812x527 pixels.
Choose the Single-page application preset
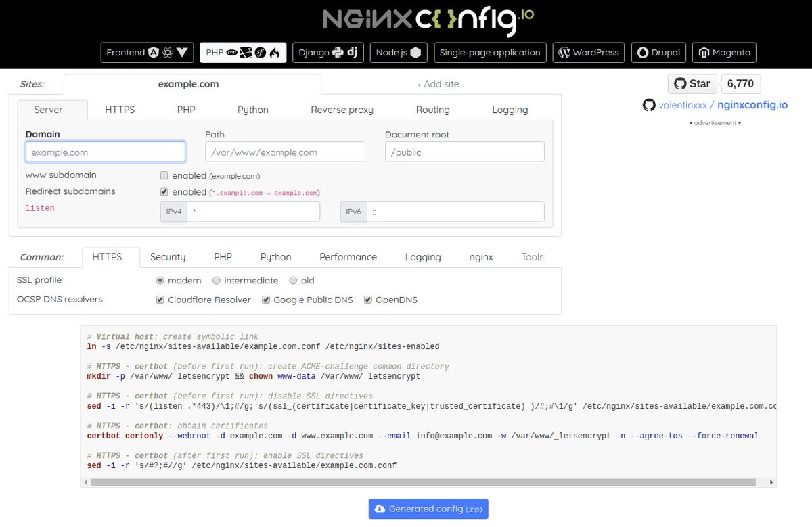point(490,53)
